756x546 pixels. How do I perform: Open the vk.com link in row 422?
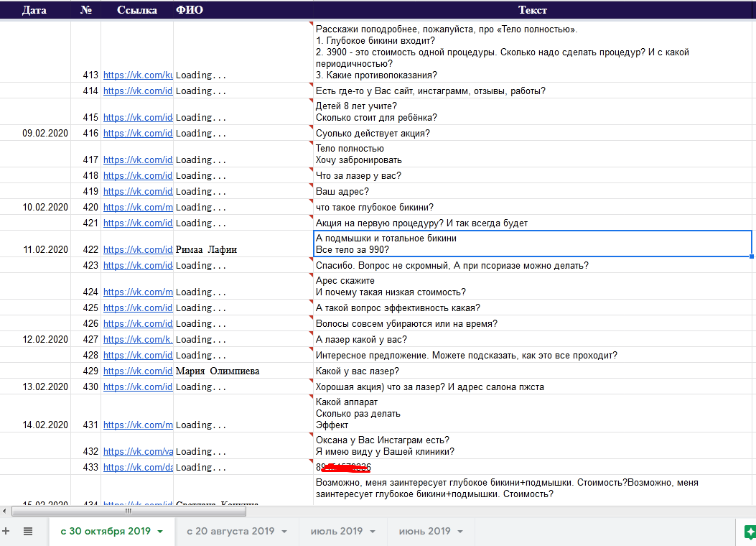(x=138, y=250)
